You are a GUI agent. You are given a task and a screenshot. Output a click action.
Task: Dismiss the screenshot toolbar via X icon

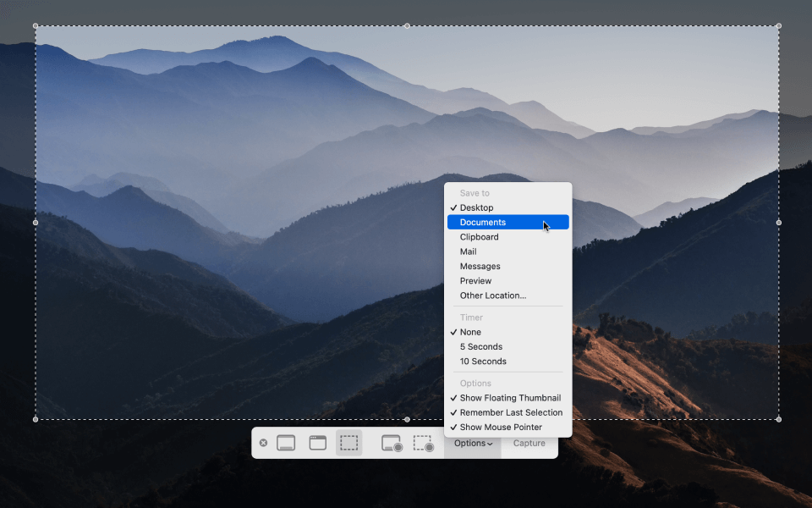pos(263,442)
